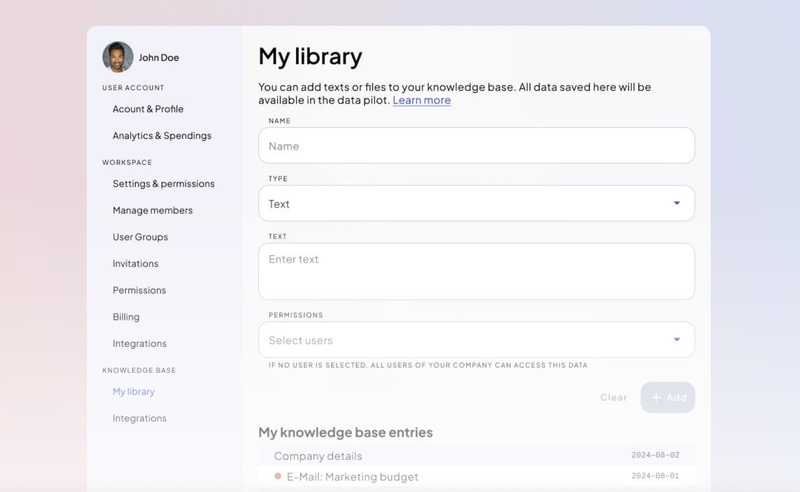Image resolution: width=800 pixels, height=492 pixels.
Task: Open Account & Profile settings
Action: (x=148, y=109)
